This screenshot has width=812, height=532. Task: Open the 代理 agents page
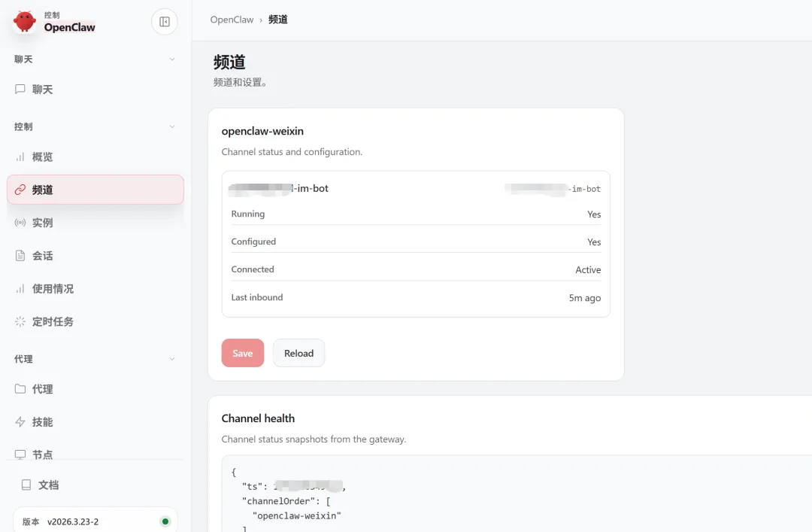(95, 389)
